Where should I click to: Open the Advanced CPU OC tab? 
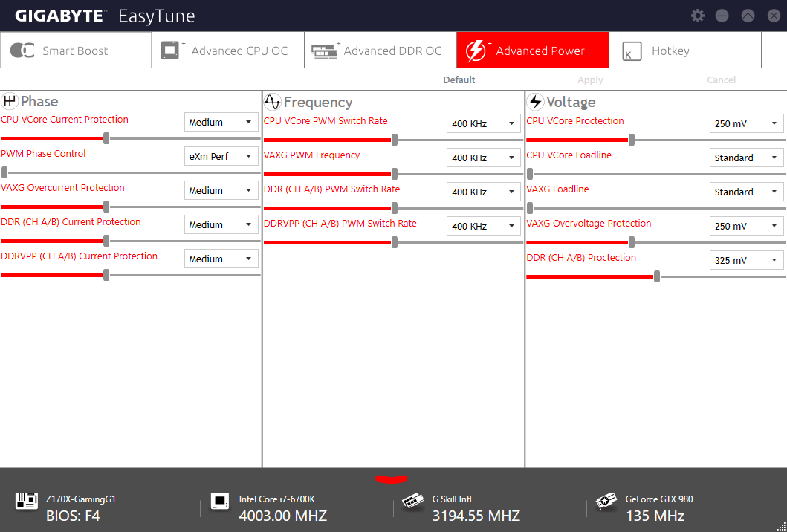click(x=228, y=50)
